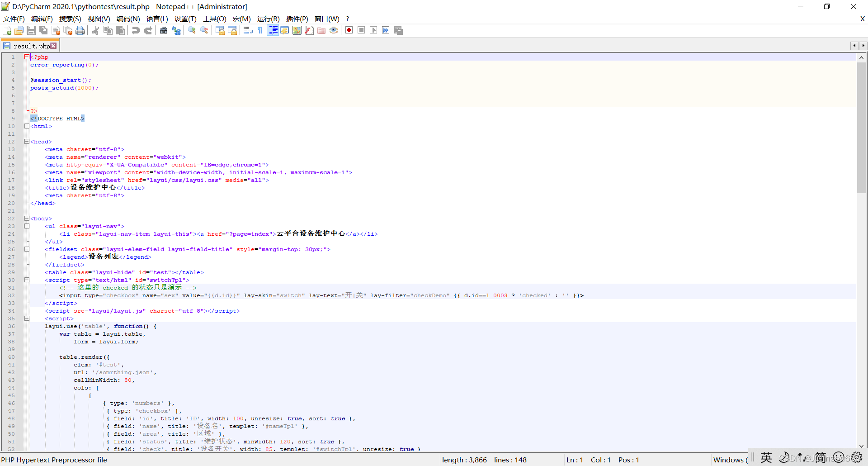Viewport: 868px width, 466px height.
Task: Toggle the IME 简 simplified/traditional mode
Action: (x=821, y=457)
